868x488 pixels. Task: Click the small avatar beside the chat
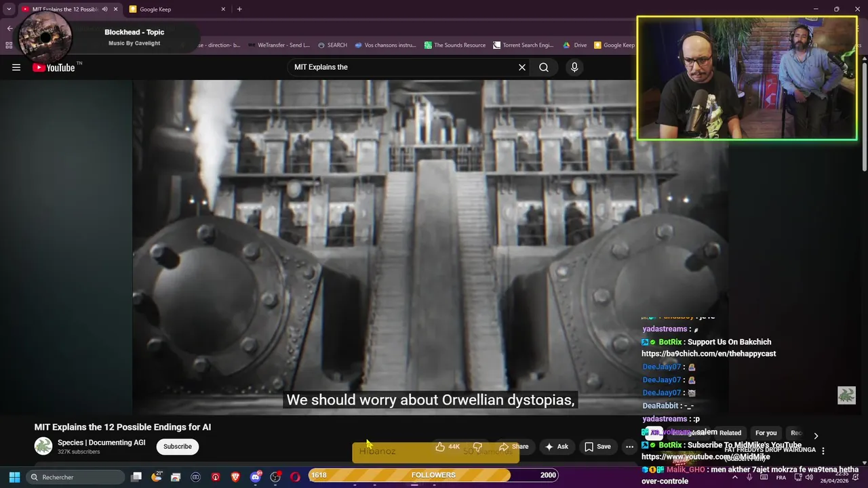(x=846, y=395)
